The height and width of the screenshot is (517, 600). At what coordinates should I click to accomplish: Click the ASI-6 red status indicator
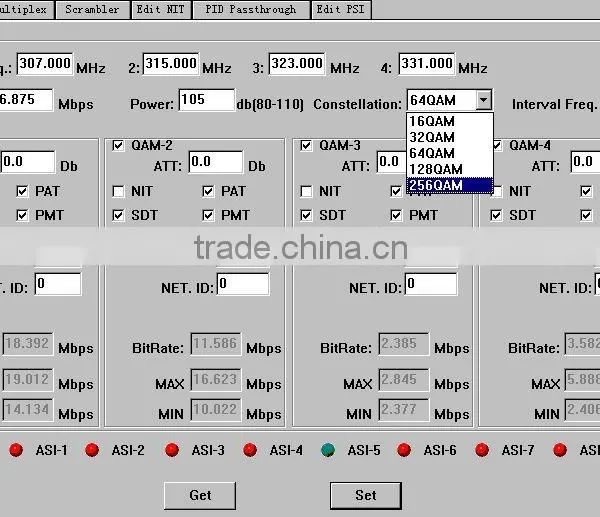[x=404, y=450]
